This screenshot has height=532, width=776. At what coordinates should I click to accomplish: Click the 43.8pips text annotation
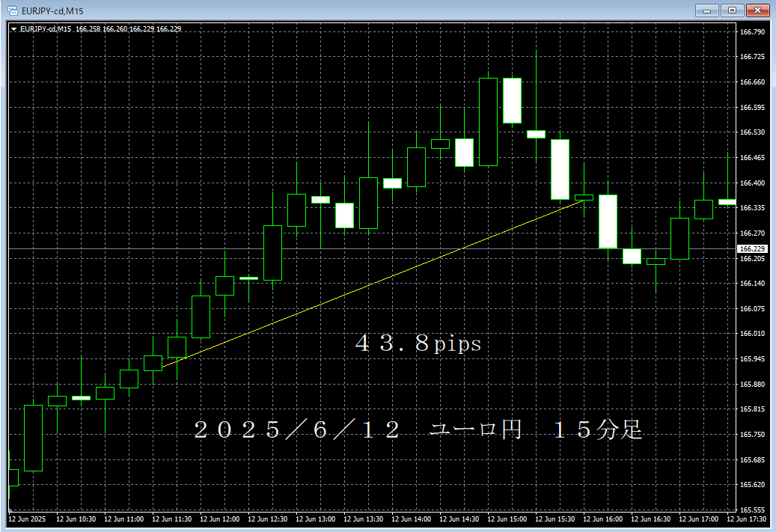[416, 344]
